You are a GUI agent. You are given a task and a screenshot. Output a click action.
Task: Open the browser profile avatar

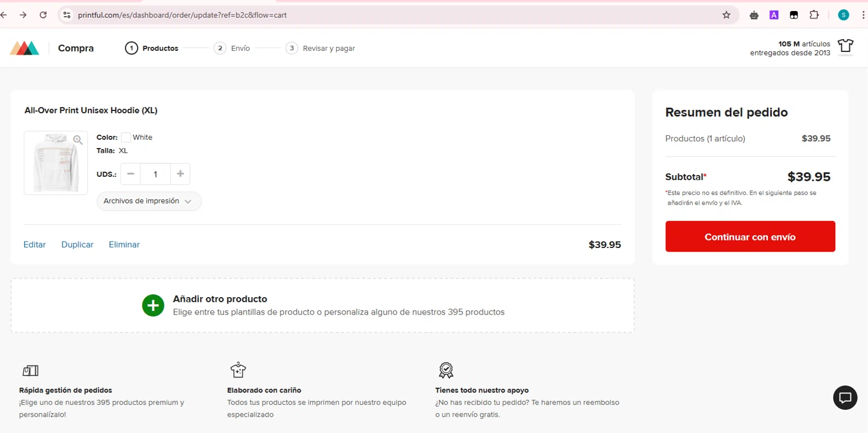843,15
